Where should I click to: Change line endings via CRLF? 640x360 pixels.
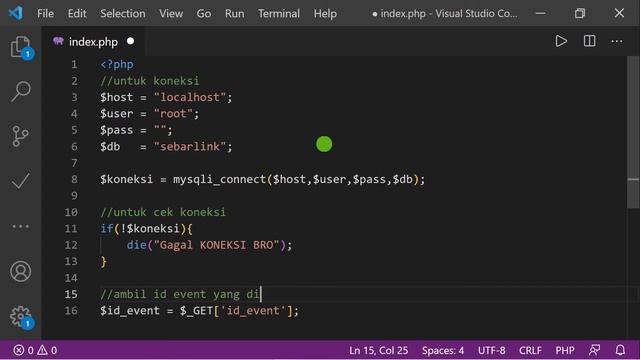[x=530, y=350]
